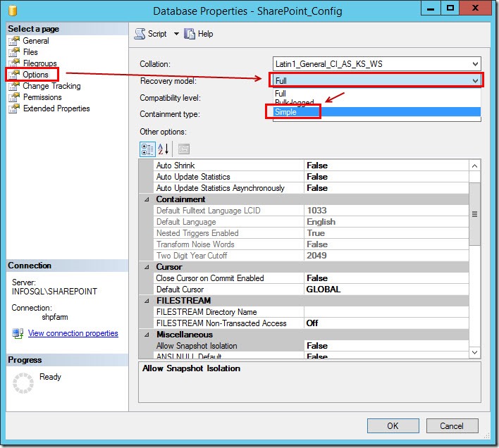This screenshot has height=448, width=499.
Task: Minimize the Database Properties window
Action: point(431,8)
